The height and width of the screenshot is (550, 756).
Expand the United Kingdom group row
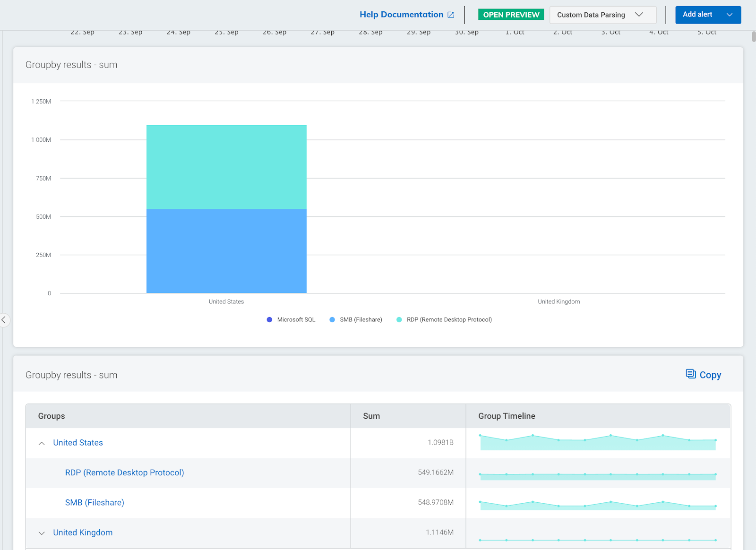coord(42,533)
